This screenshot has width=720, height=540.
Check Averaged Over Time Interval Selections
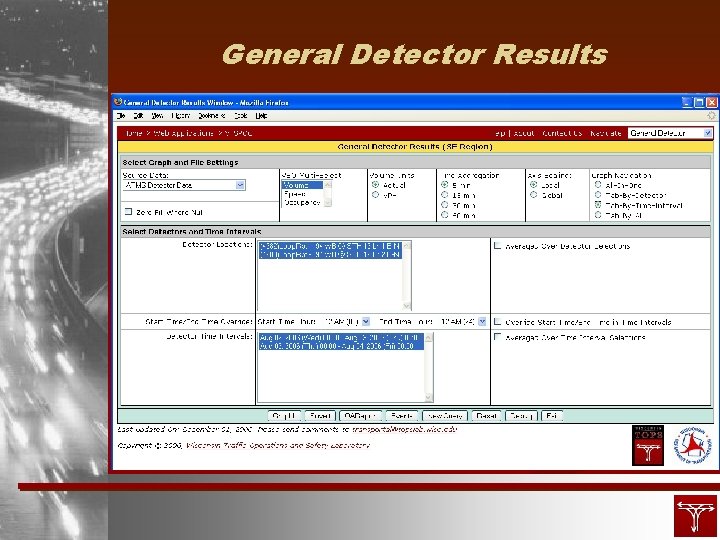click(497, 337)
